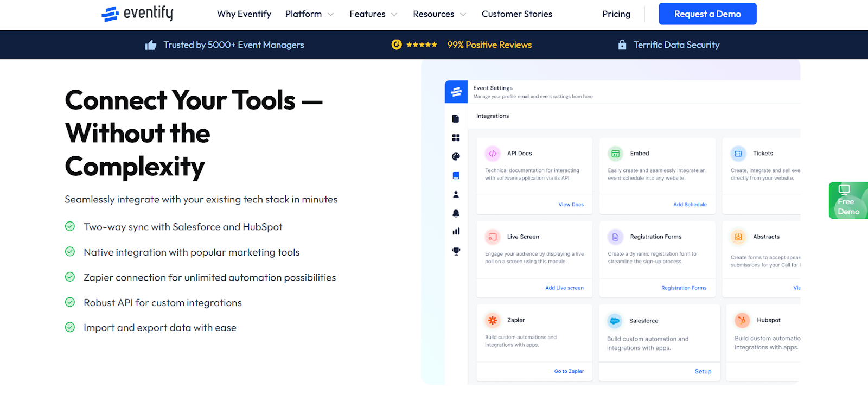Open the Pricing page
Image resolution: width=868 pixels, height=394 pixels.
tap(616, 14)
